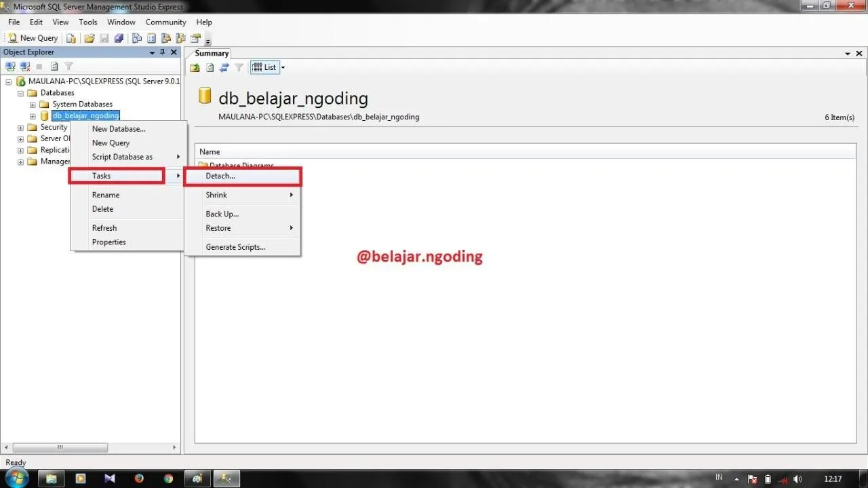Choose Refresh from context menu

127,228
